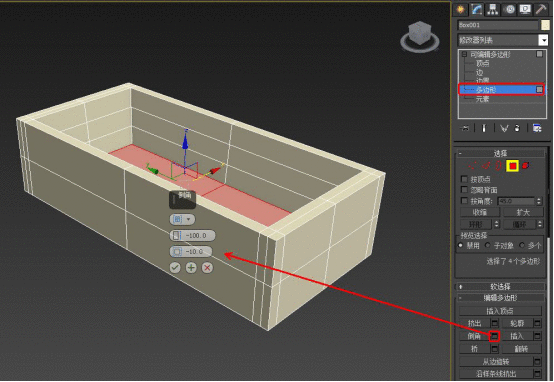The image size is (554, 382).
Task: Select 子对象 preview selection radio button
Action: point(488,245)
